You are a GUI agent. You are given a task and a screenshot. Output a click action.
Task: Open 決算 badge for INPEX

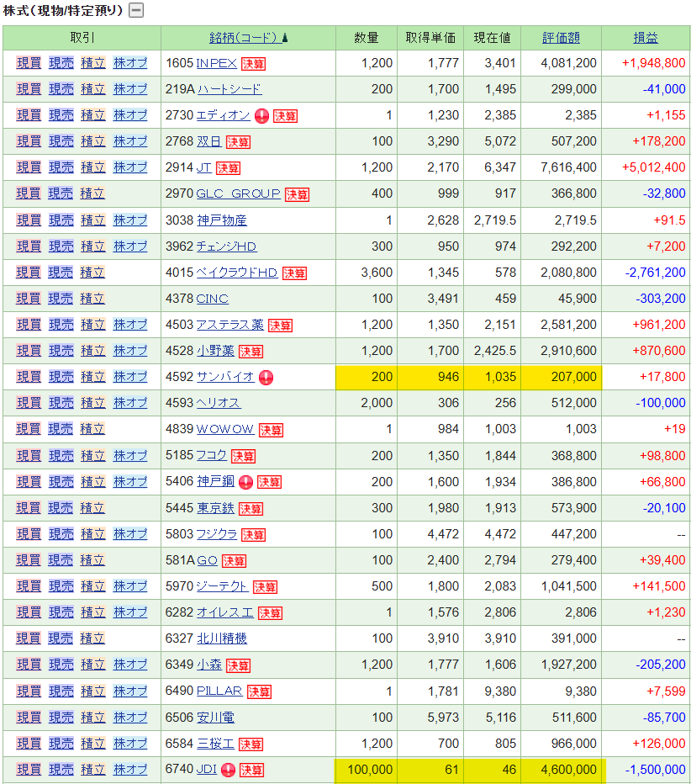[253, 64]
